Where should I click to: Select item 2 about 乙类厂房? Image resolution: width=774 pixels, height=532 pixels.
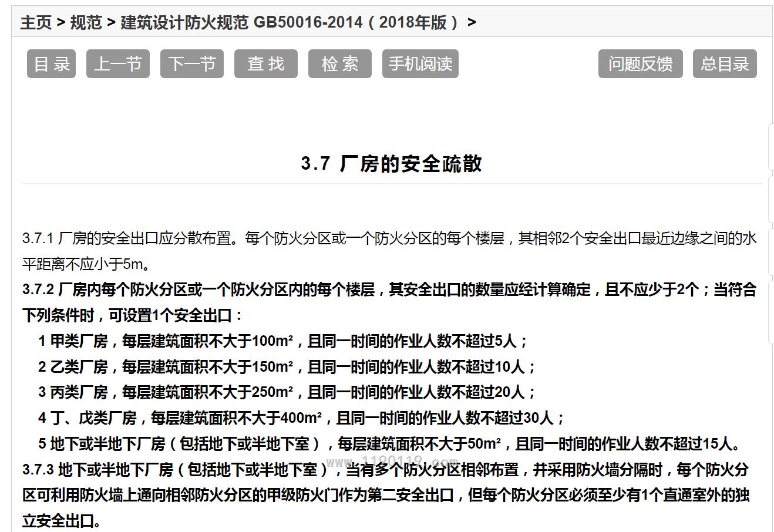tap(287, 367)
